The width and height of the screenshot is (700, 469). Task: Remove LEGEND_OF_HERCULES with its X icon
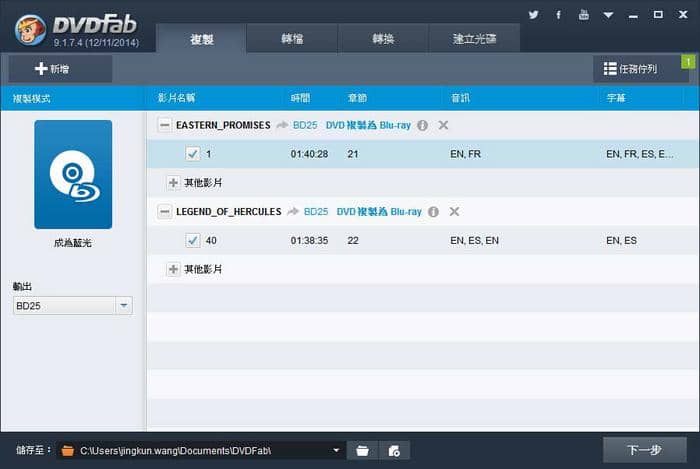pos(454,212)
